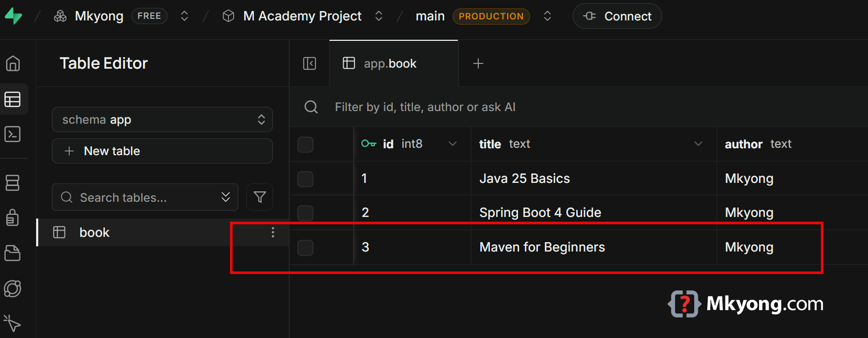The width and height of the screenshot is (868, 338).
Task: Open the Edge Functions sidebar icon
Action: (x=13, y=289)
